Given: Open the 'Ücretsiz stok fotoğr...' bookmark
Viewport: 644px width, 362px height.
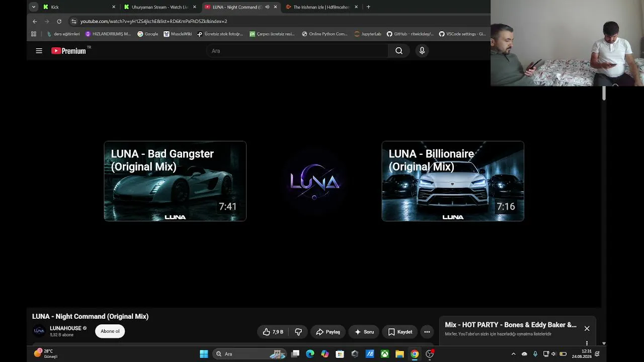Looking at the screenshot, I should pos(220,34).
